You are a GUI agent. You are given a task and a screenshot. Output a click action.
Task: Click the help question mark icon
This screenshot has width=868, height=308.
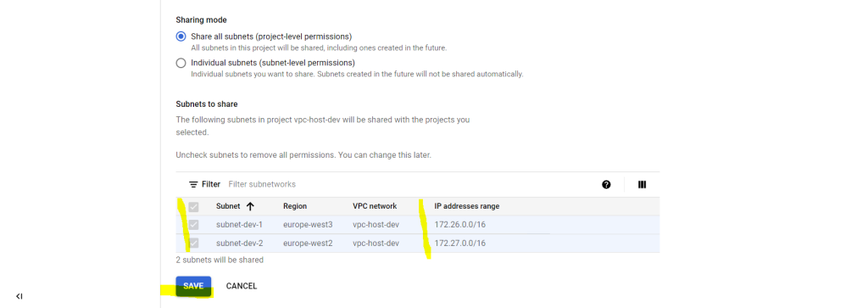click(x=606, y=184)
